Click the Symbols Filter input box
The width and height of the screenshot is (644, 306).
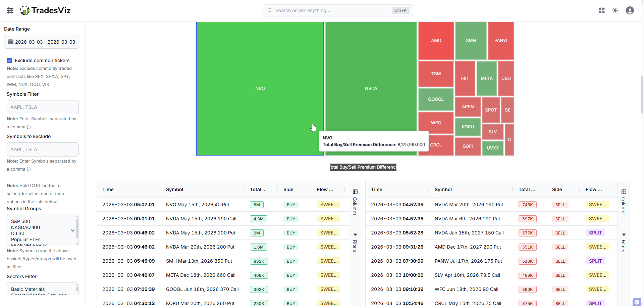tap(43, 107)
